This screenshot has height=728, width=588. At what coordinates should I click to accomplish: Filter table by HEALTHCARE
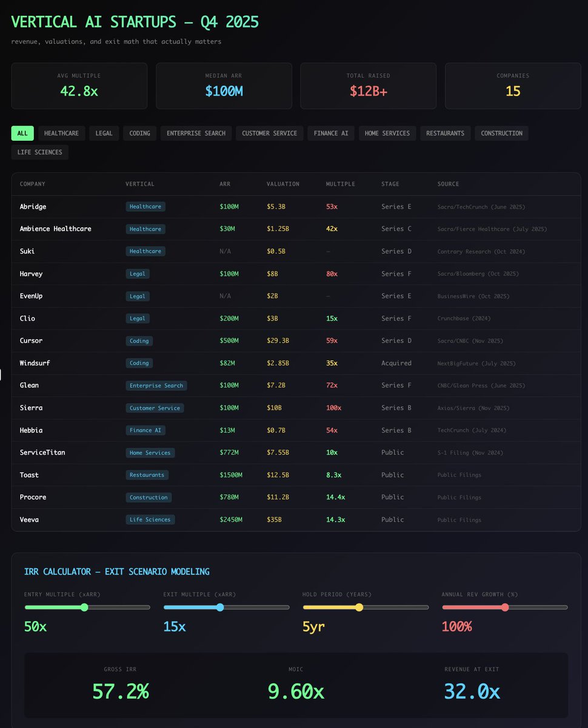pyautogui.click(x=61, y=133)
